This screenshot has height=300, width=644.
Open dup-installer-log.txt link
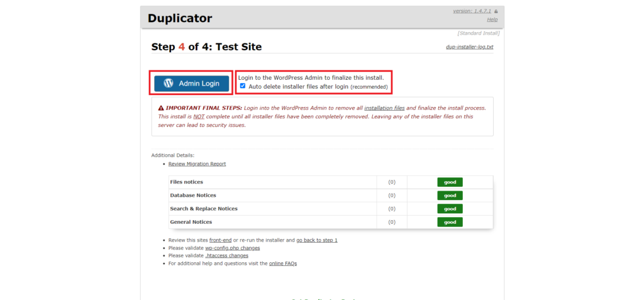pyautogui.click(x=469, y=47)
